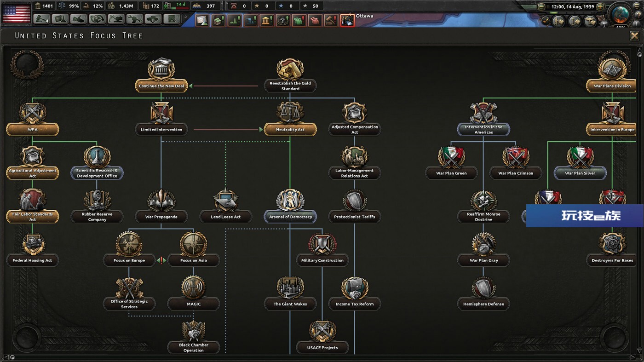Select the War Plan Crimson focus icon
This screenshot has width=644, height=362.
coord(516,157)
